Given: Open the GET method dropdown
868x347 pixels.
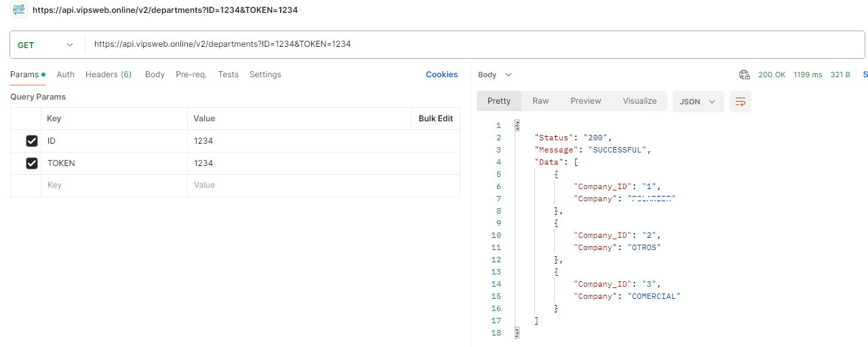Looking at the screenshot, I should [x=45, y=45].
